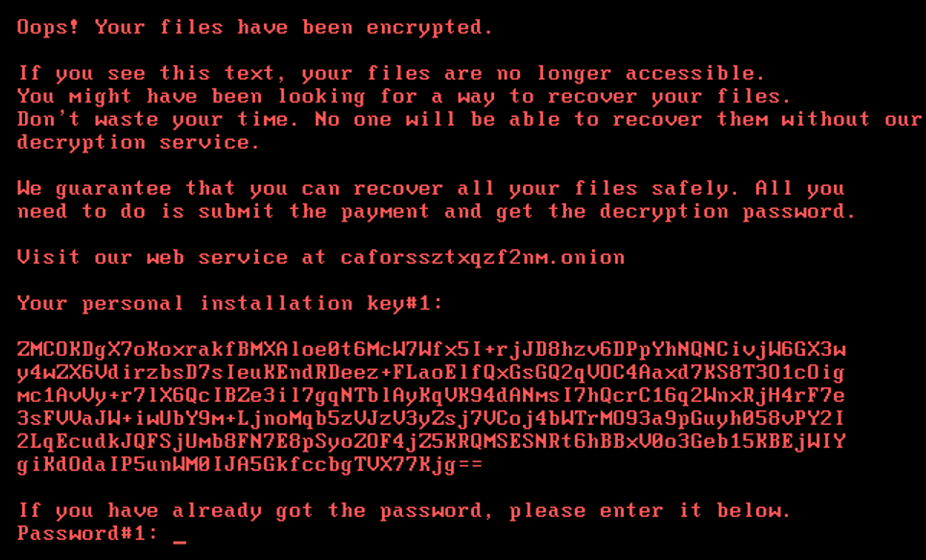Click the words "decryption password."

(x=727, y=212)
